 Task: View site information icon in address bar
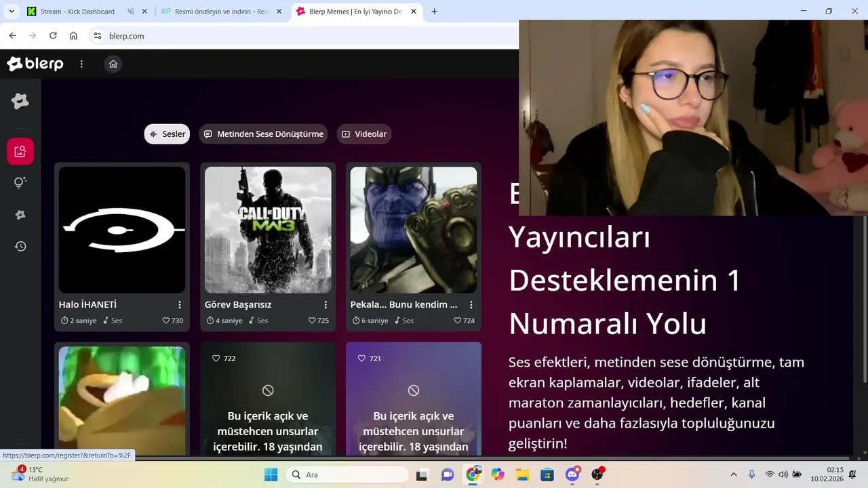coord(98,36)
